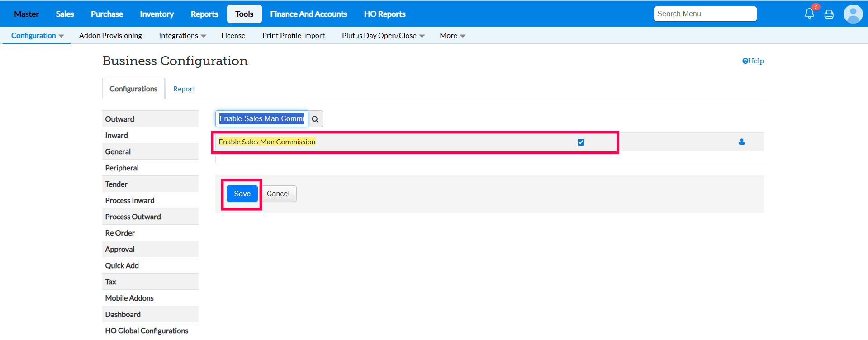Click the Save button
Screen dimensions: 868x340
pyautogui.click(x=242, y=194)
